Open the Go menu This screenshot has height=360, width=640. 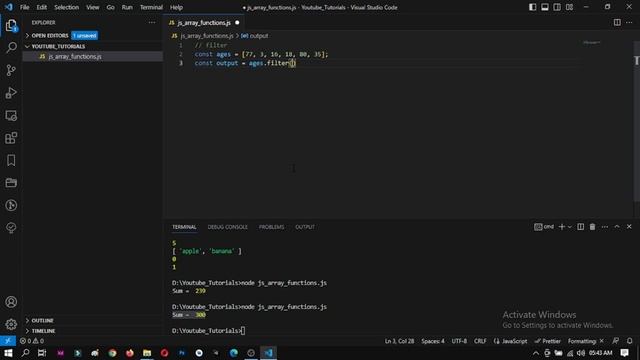point(111,7)
